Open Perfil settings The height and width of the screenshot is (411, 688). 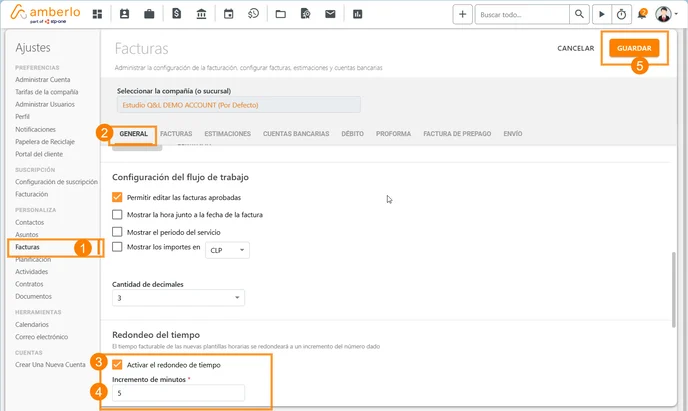tap(22, 116)
